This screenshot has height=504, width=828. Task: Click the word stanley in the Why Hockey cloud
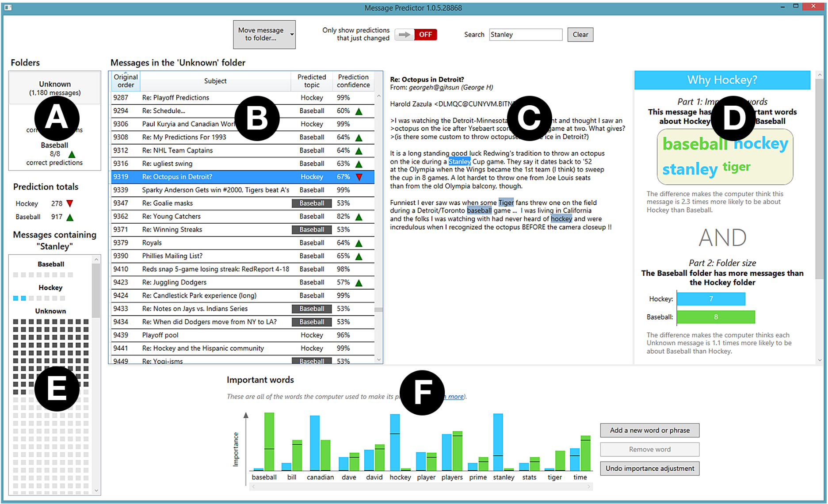pos(690,169)
